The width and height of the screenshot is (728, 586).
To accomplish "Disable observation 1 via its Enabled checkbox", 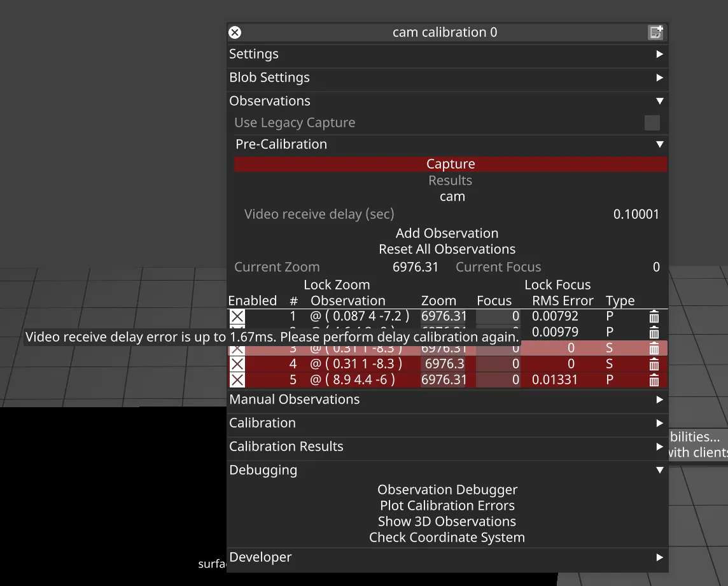I will (237, 316).
